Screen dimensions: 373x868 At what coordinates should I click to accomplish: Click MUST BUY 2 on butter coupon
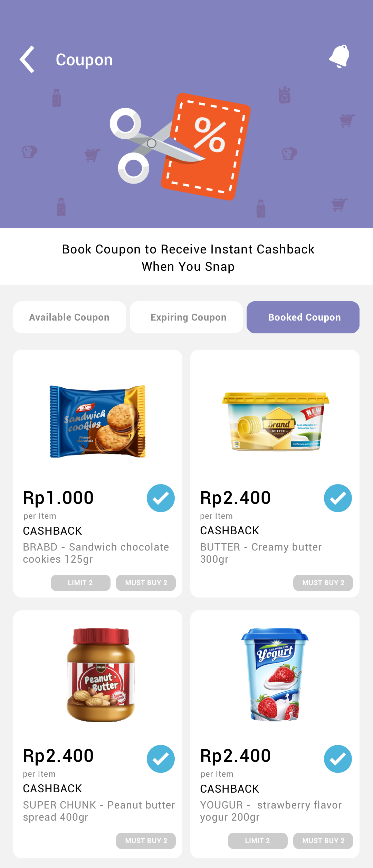(x=323, y=583)
